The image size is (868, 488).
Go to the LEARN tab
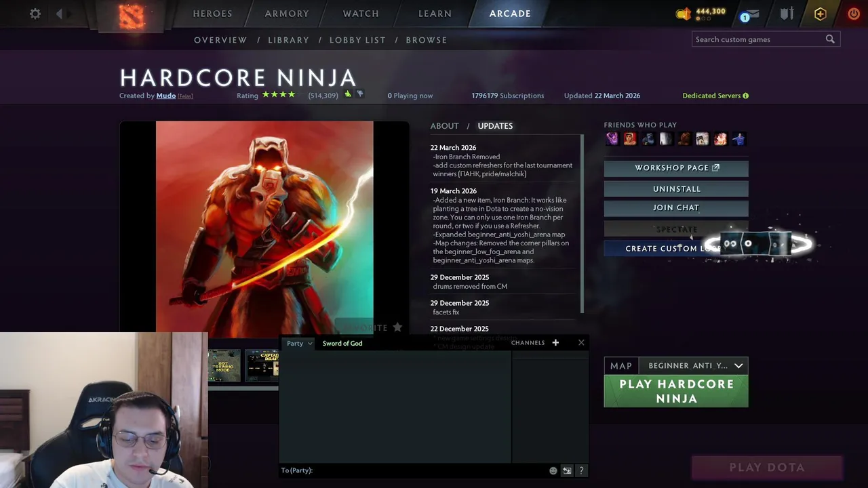point(435,14)
